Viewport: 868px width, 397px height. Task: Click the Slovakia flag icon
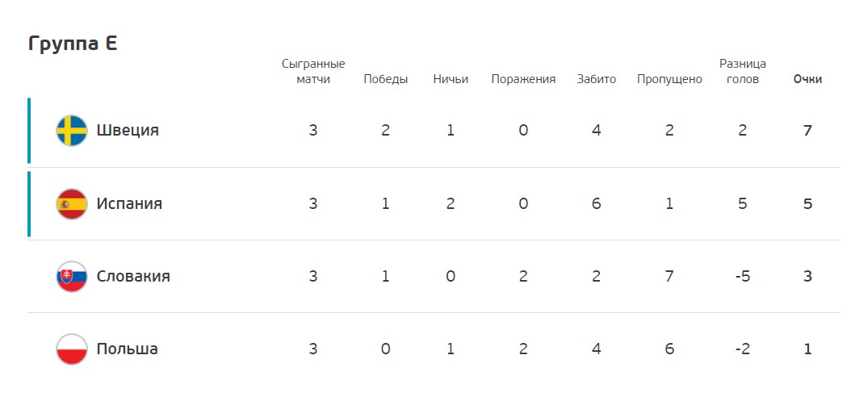[72, 277]
